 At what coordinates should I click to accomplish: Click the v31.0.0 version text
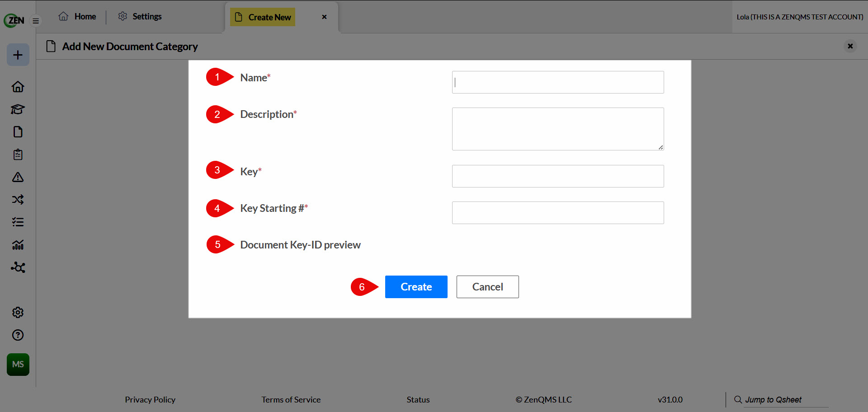(670, 400)
